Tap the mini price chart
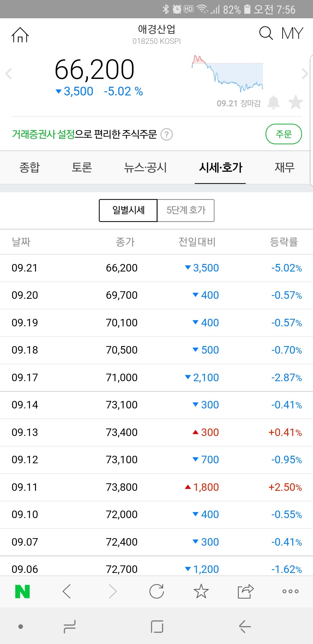The image size is (313, 644). [x=228, y=74]
